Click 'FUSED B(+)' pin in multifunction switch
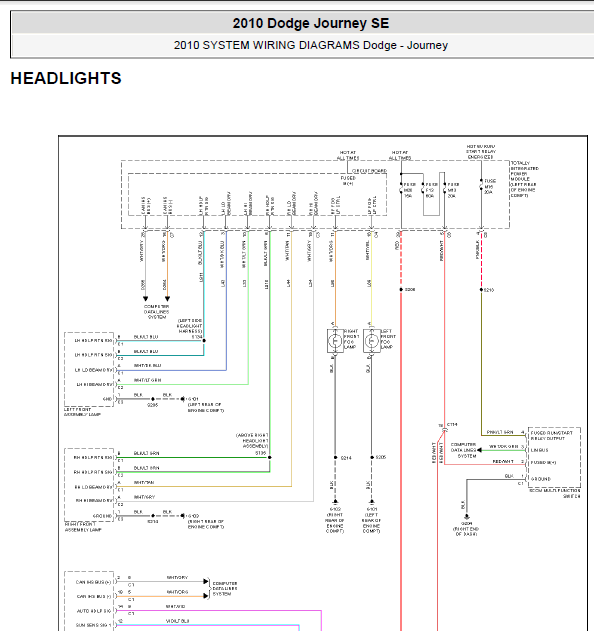Image resolution: width=594 pixels, height=631 pixels. [543, 463]
